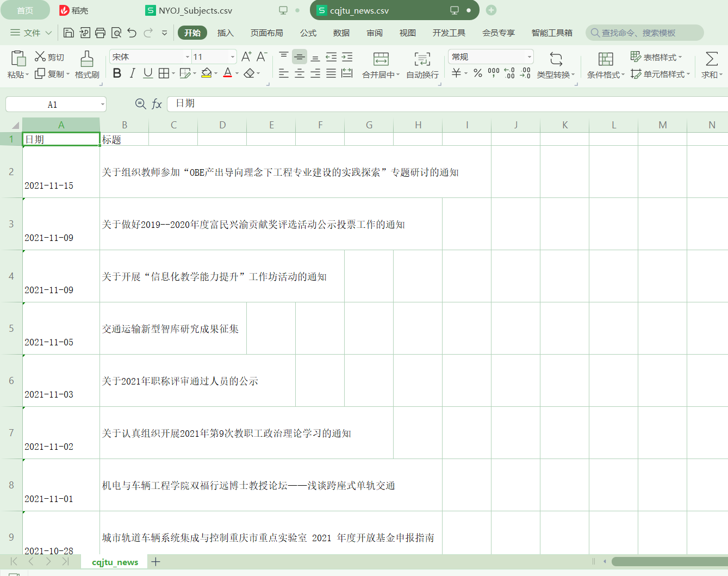Click the Select All corner triangle
The height and width of the screenshot is (576, 728).
coord(15,125)
